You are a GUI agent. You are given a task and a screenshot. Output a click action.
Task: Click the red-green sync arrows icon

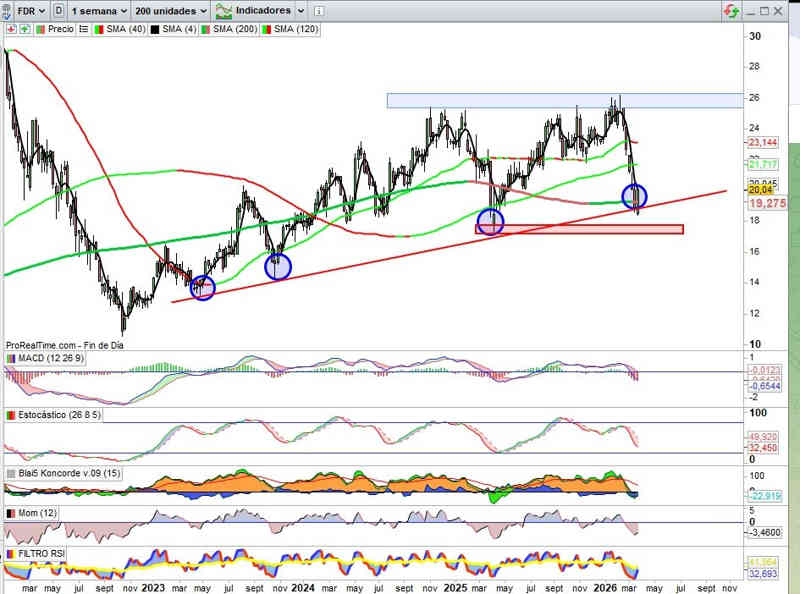[732, 10]
